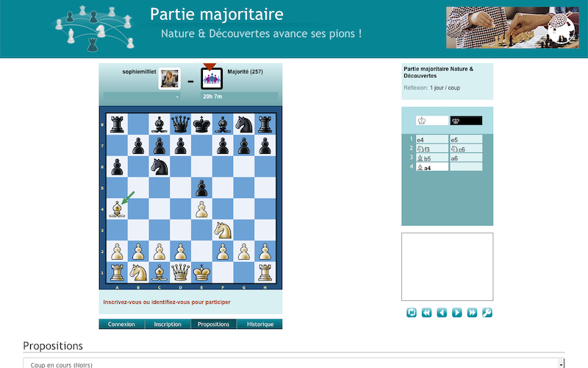
Task: Switch to the Historique tab
Action: tap(260, 324)
